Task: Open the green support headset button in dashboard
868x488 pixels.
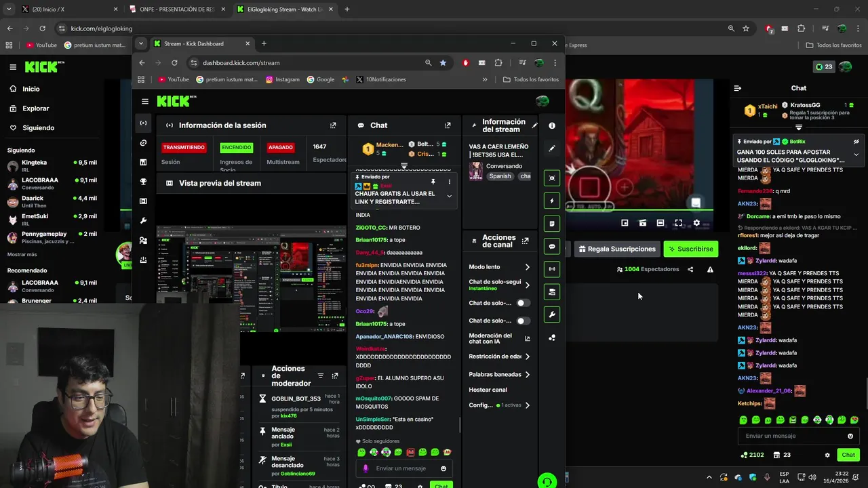Action: coord(547,481)
